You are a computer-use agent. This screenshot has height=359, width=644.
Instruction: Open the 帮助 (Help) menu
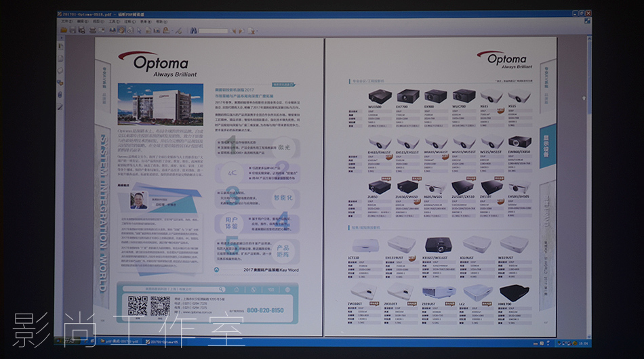pos(161,21)
